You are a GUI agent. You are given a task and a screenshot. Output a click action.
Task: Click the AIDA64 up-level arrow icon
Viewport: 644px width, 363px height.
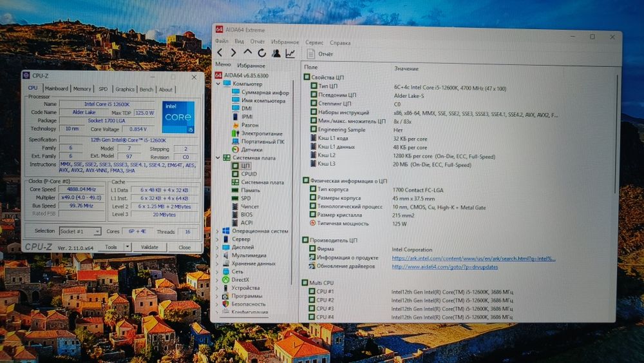[x=248, y=52]
